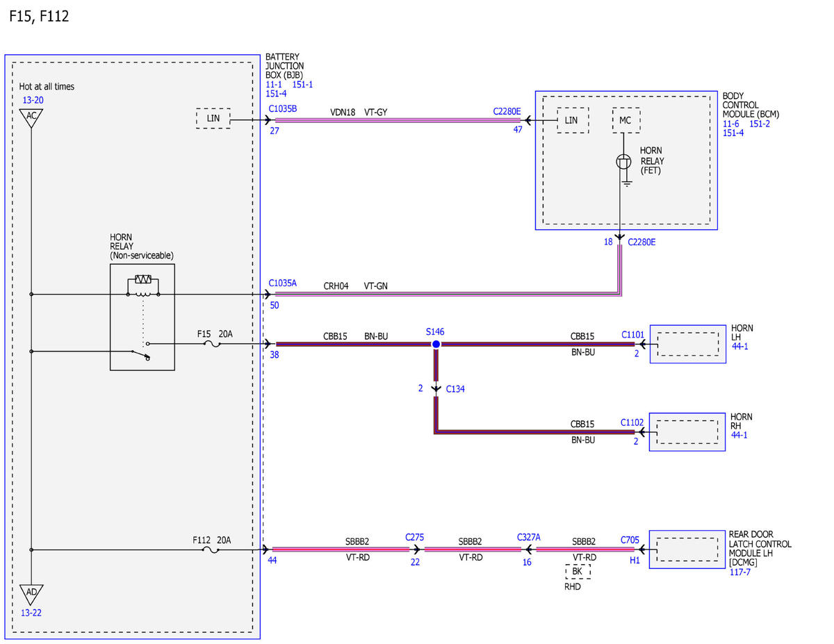Viewport: 834px width, 644px height.
Task: Open connector C1101 for Horn LH
Action: coord(633,334)
